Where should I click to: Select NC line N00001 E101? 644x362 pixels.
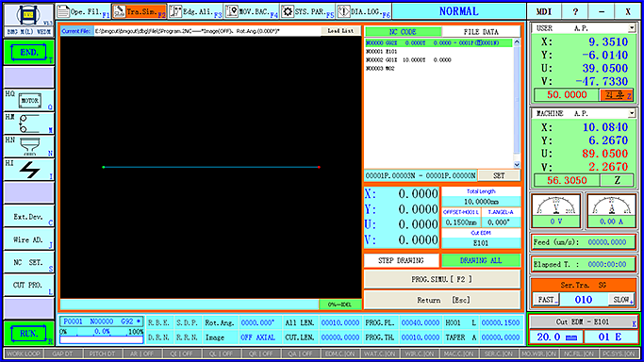382,52
